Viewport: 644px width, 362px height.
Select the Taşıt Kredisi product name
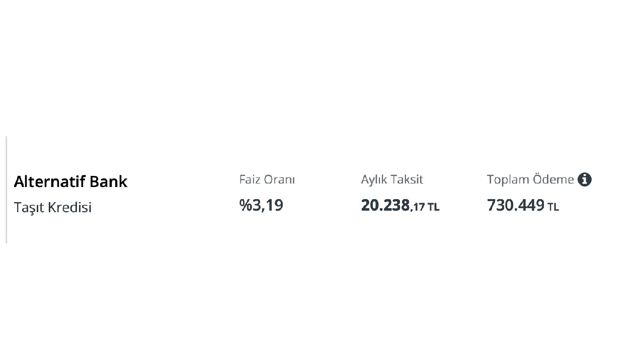tap(53, 207)
